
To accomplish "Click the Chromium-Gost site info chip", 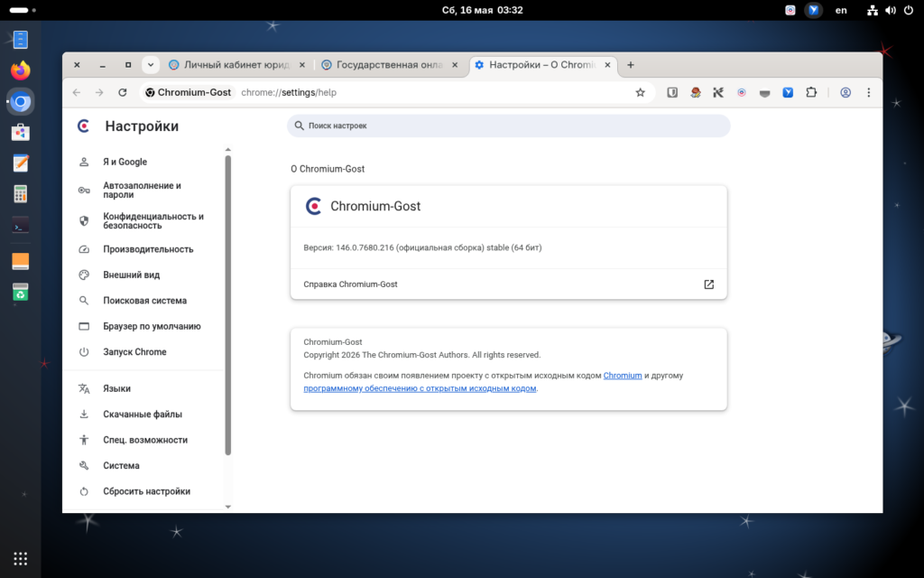I will [189, 93].
